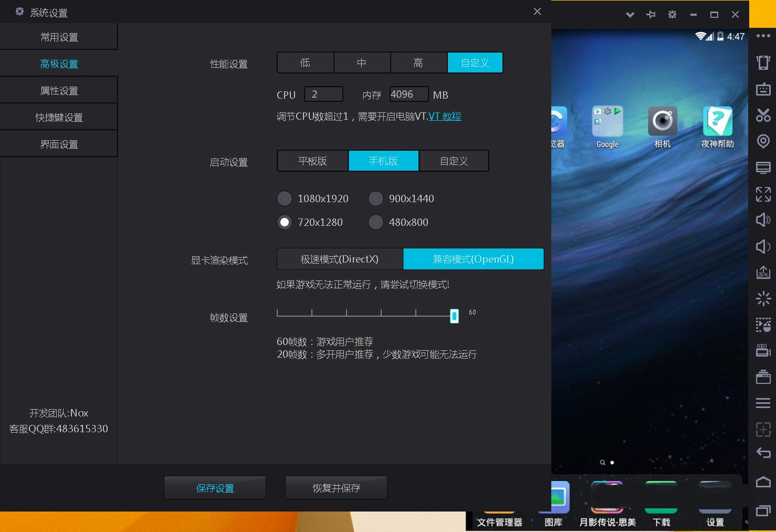Click Save Settings (保存设置) button

pyautogui.click(x=215, y=488)
